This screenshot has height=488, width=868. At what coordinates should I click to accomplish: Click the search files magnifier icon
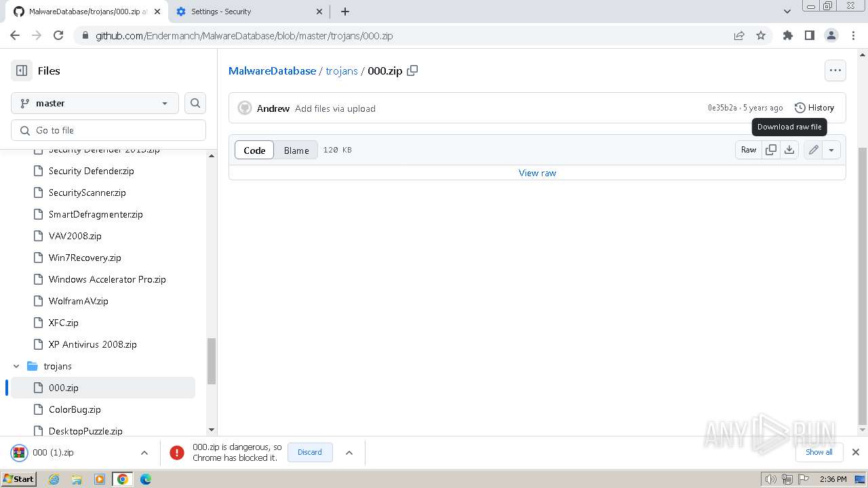(195, 103)
